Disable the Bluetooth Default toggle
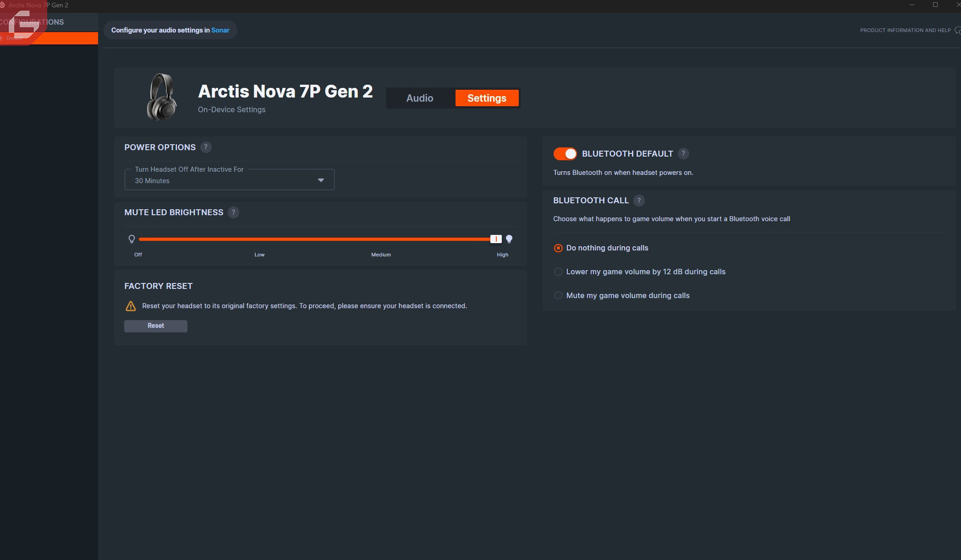961x560 pixels. tap(565, 154)
